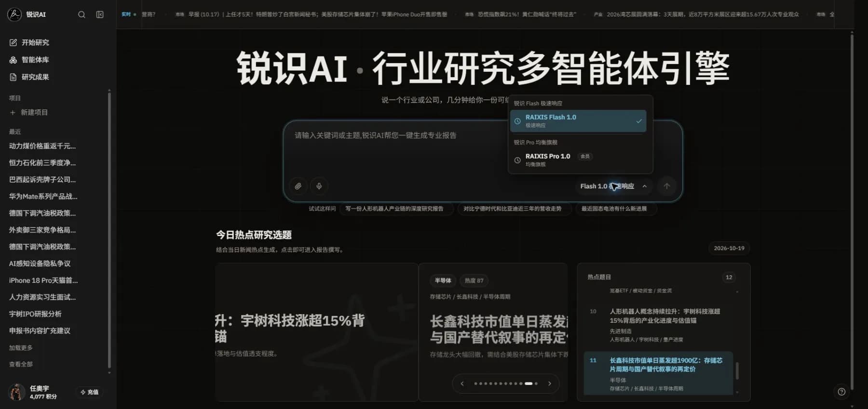Click the paperclip attachment icon
Screen dimensions: 868x409
(x=298, y=186)
